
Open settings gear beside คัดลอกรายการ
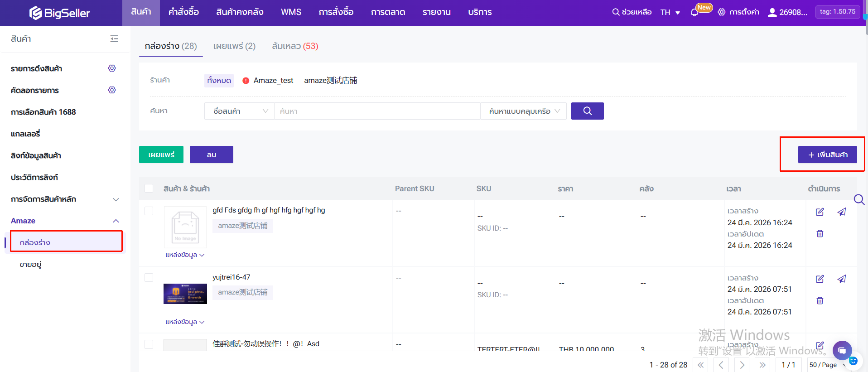112,90
